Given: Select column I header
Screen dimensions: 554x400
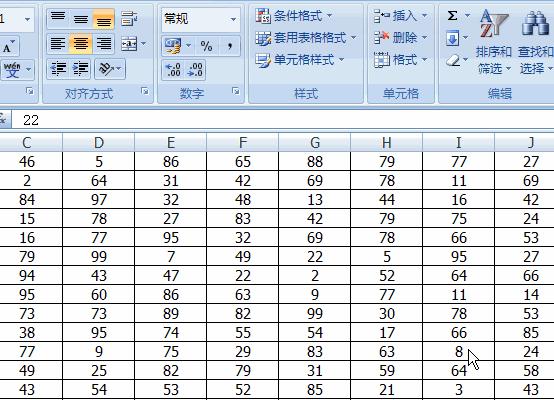Looking at the screenshot, I should (459, 143).
